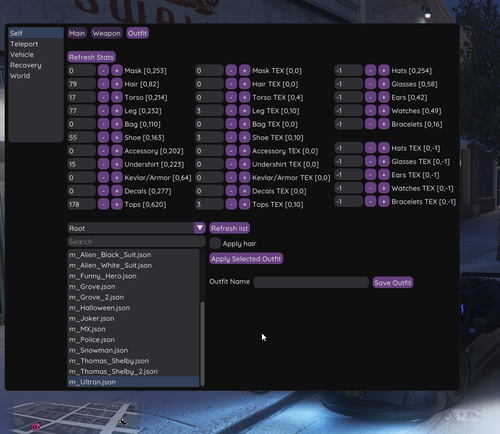Select m_Funny_Hero.json outfit
The image size is (500, 434).
(133, 276)
